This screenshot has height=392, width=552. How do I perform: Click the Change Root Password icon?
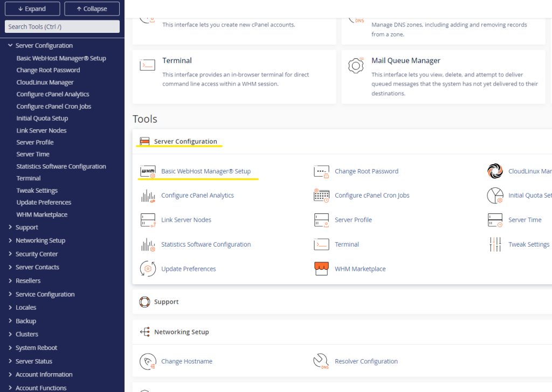[x=321, y=172]
